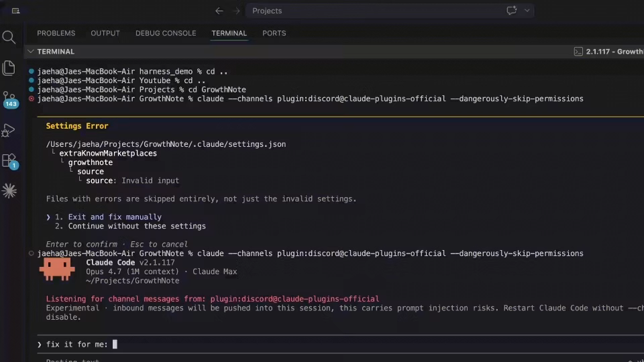Focus the 'fix it for me:' prompt input
This screenshot has width=644, height=362.
(x=341, y=345)
